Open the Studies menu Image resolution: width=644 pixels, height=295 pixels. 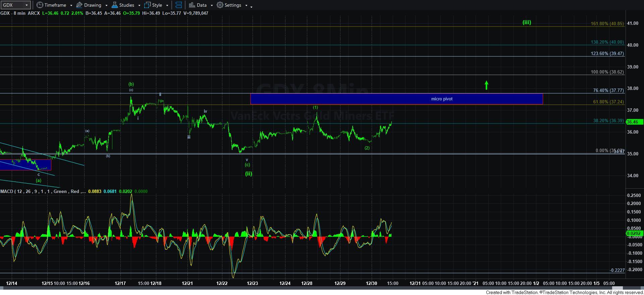click(123, 5)
